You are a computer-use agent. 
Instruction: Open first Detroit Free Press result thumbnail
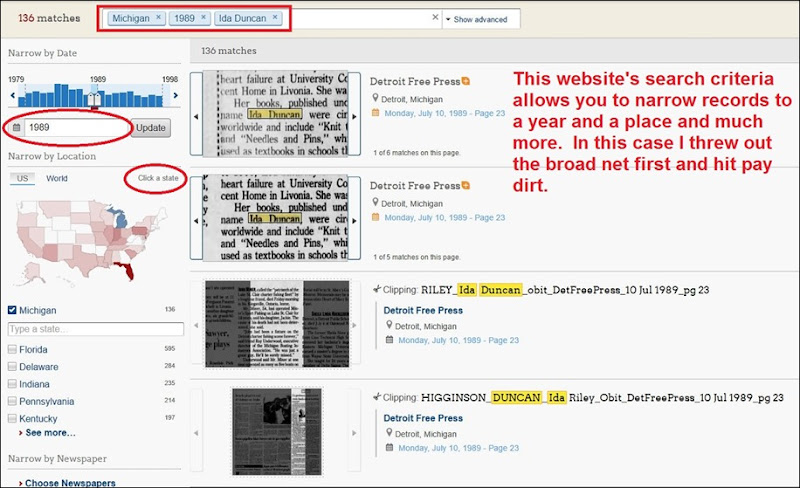click(276, 114)
